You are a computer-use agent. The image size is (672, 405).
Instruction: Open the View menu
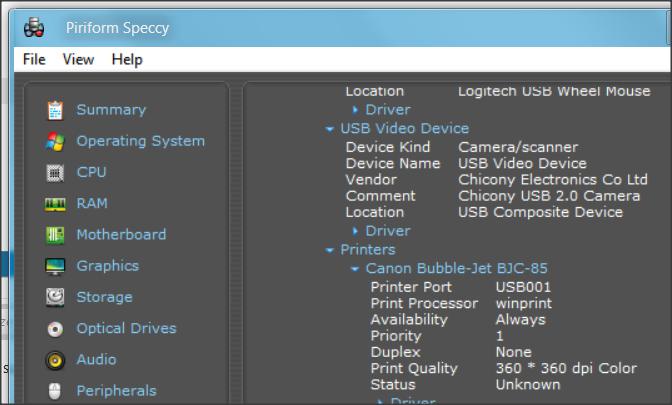click(x=78, y=59)
